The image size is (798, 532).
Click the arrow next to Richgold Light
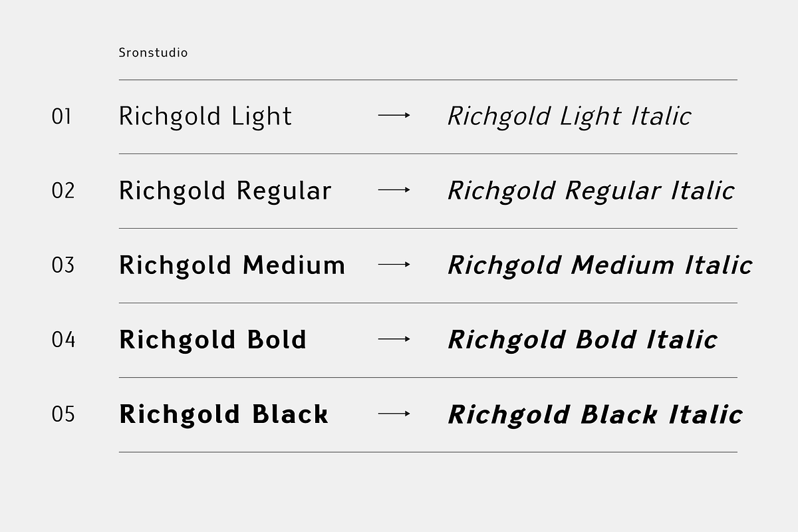tap(394, 116)
